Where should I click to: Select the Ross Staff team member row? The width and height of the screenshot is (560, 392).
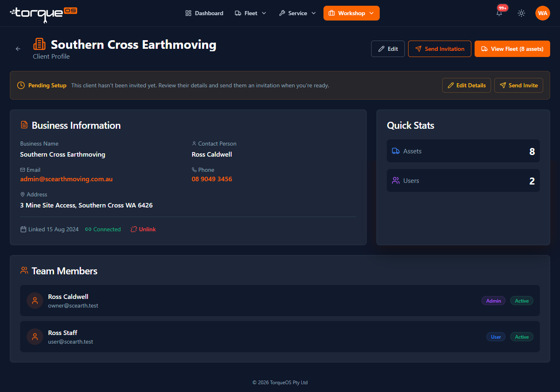(x=280, y=337)
